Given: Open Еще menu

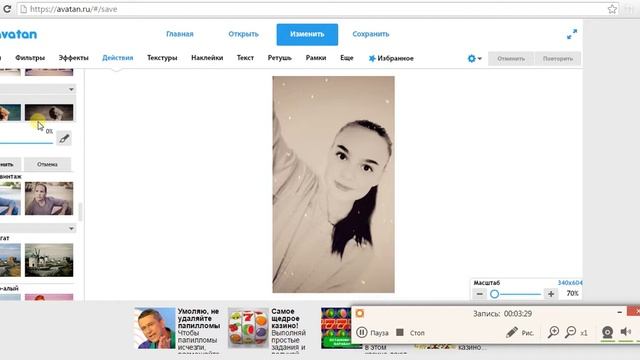Looking at the screenshot, I should click(x=347, y=58).
